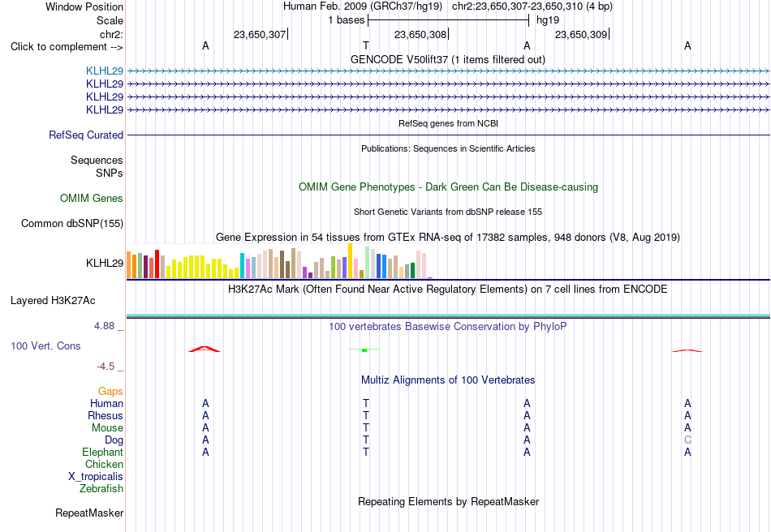Click the 23,650,307 coordinate label
This screenshot has width=771, height=532.
260,35
